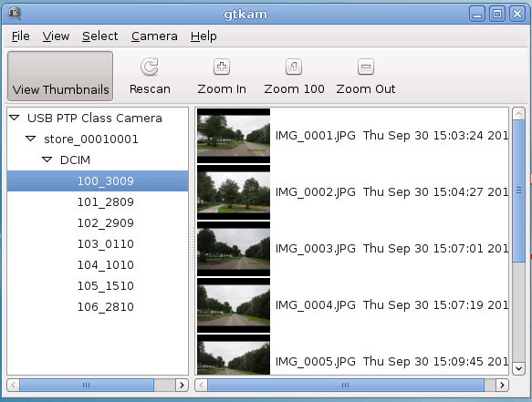The height and width of the screenshot is (402, 532).
Task: Select the IMG_0003.JPG thumbnail
Action: pyautogui.click(x=234, y=249)
